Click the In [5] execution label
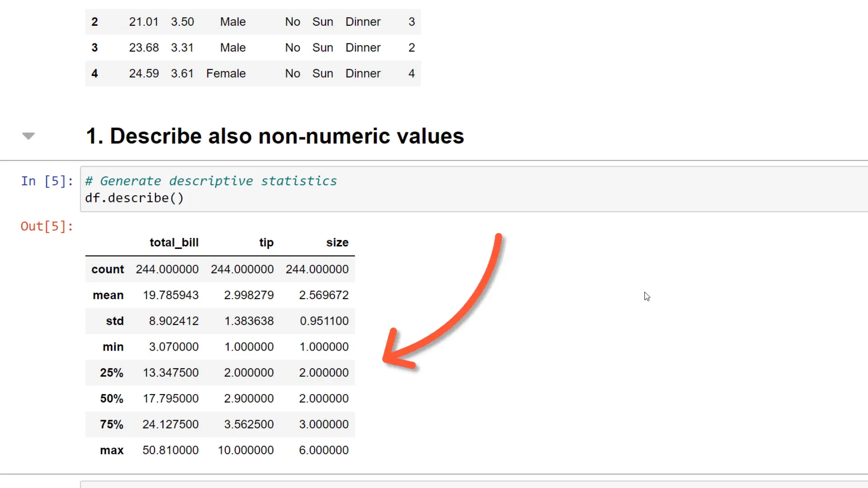The image size is (868, 488). point(46,181)
